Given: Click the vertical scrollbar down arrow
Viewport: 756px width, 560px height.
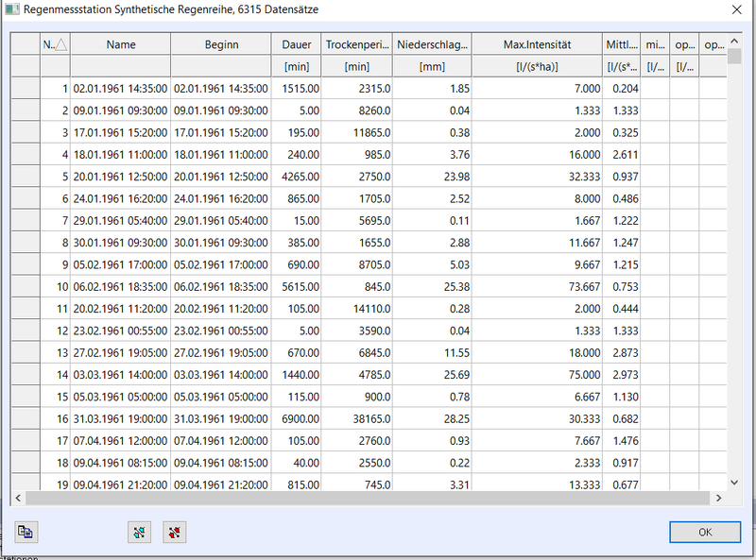Looking at the screenshot, I should (734, 482).
